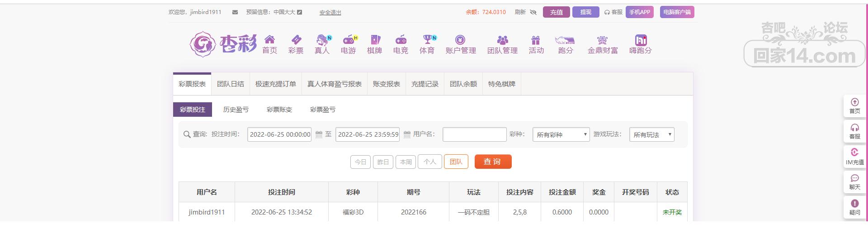
Task: Open the mail envelope icon beside username
Action: point(235,12)
